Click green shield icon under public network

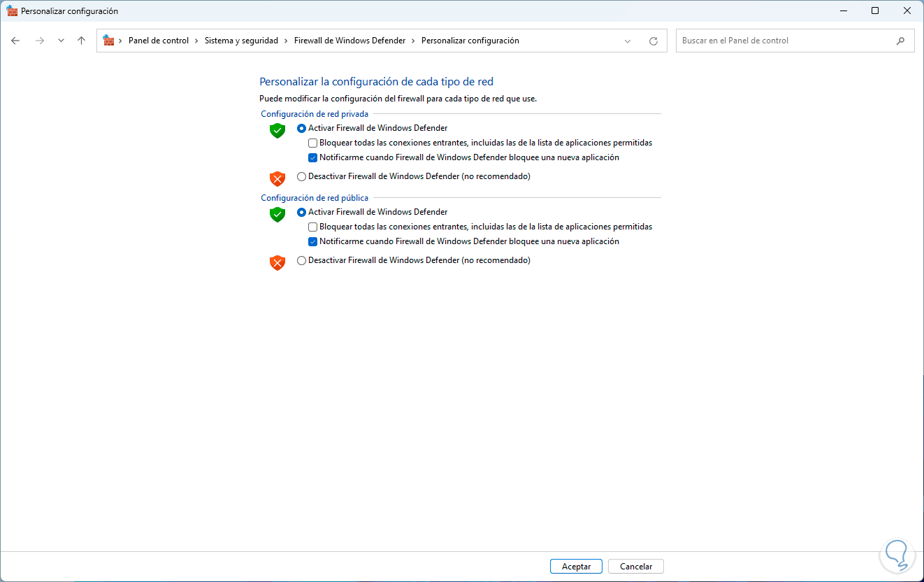[277, 215]
